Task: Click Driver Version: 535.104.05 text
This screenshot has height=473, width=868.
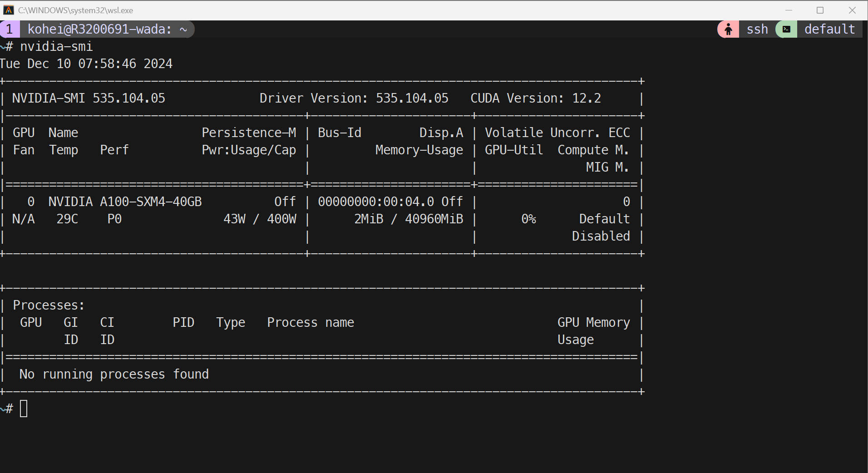Action: [x=354, y=98]
